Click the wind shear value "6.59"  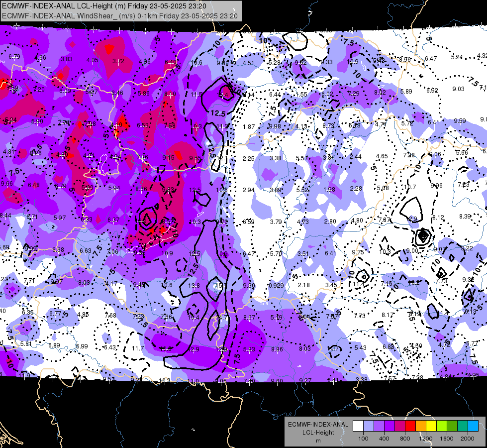point(248,222)
